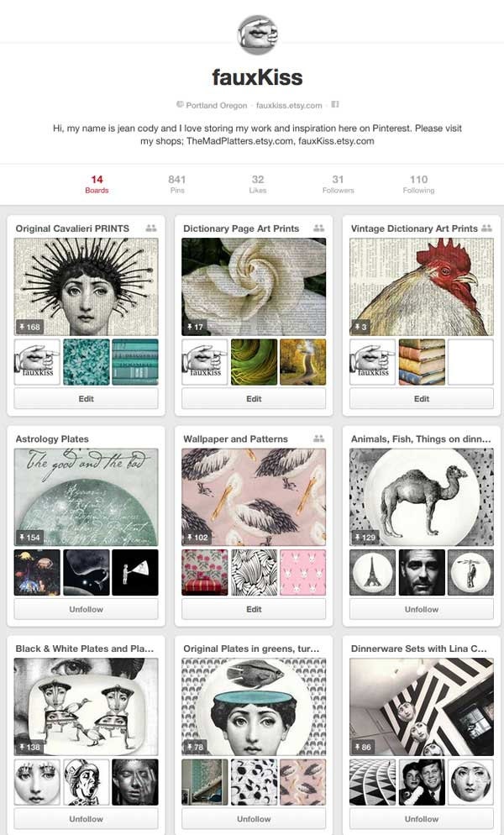Show the 110 Following list

point(419,184)
